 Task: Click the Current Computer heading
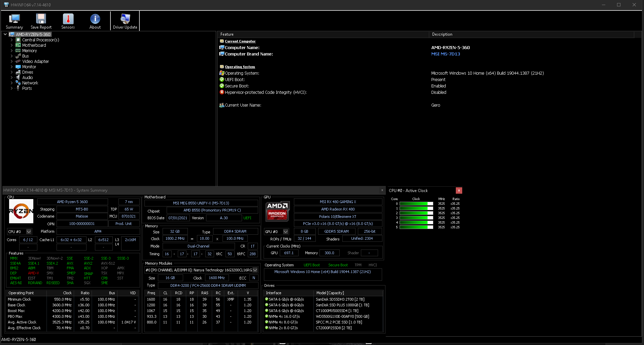point(240,41)
